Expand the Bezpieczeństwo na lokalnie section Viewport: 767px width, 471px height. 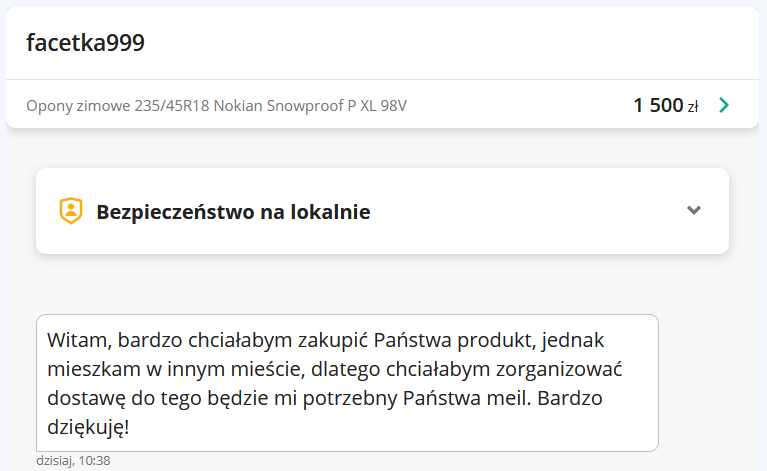click(694, 210)
